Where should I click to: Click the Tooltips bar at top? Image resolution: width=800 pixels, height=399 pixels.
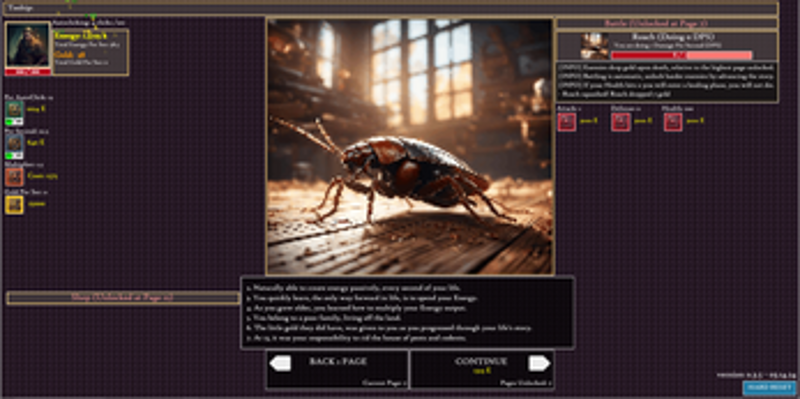390,8
